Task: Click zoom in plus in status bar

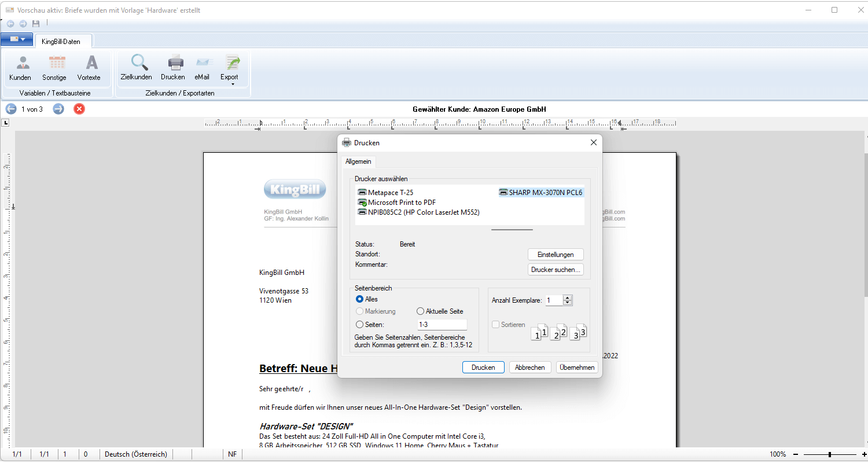Action: (865, 454)
